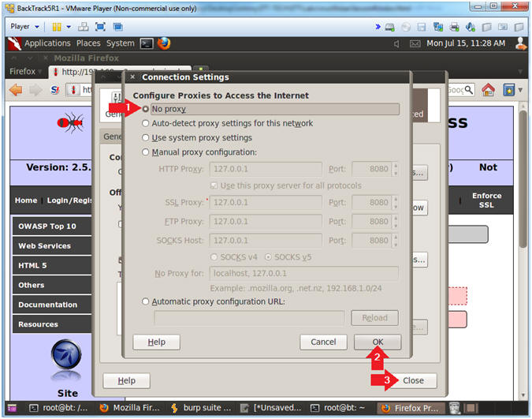Viewport: 532px width, 419px height.
Task: Click the S! toolbar icon in Firefox
Action: click(x=54, y=90)
